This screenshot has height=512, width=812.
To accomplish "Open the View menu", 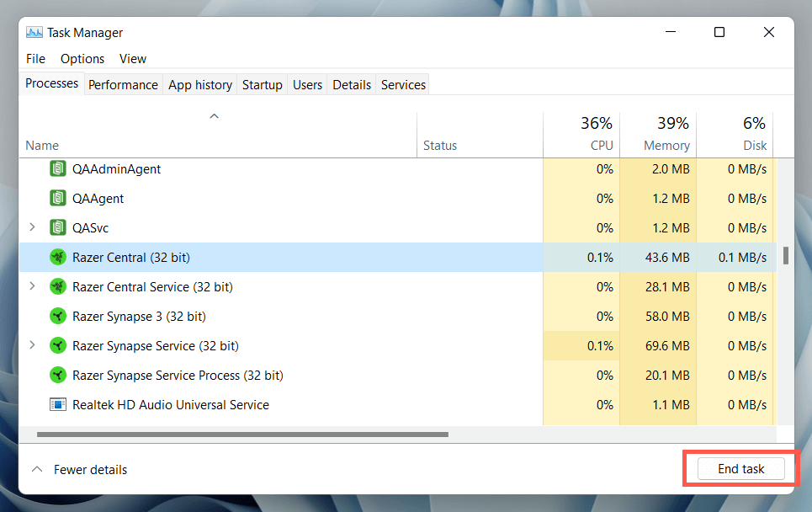I will pyautogui.click(x=133, y=59).
